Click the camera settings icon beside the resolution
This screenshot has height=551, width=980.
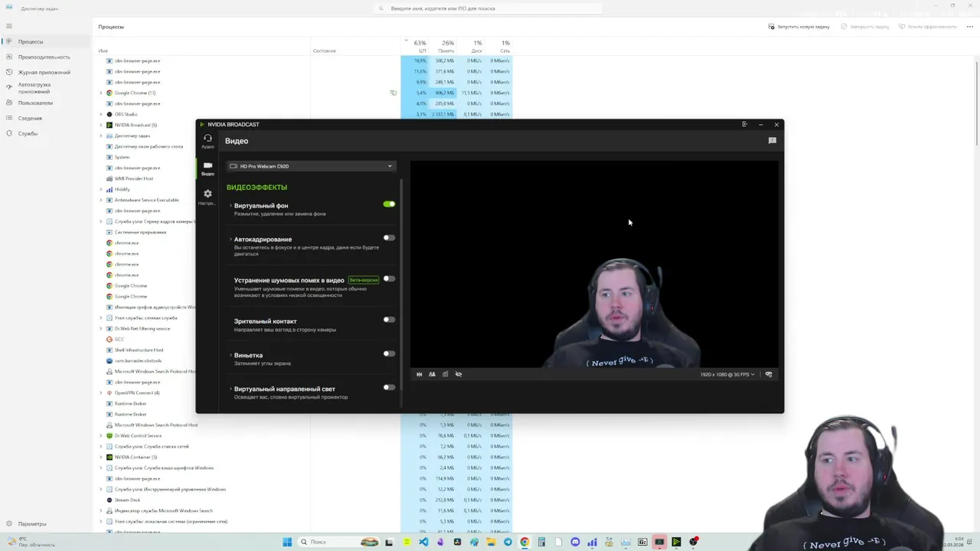point(769,374)
